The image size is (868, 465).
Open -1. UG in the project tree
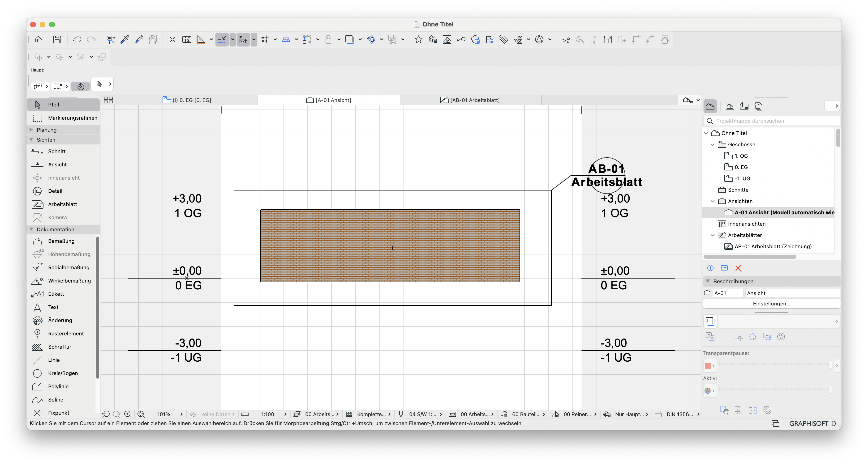click(742, 178)
